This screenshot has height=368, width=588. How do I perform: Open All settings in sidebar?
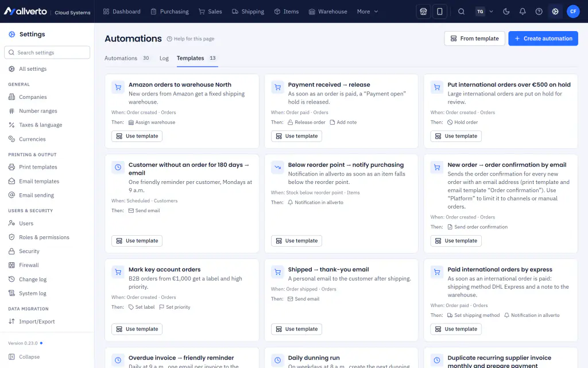coord(47,69)
